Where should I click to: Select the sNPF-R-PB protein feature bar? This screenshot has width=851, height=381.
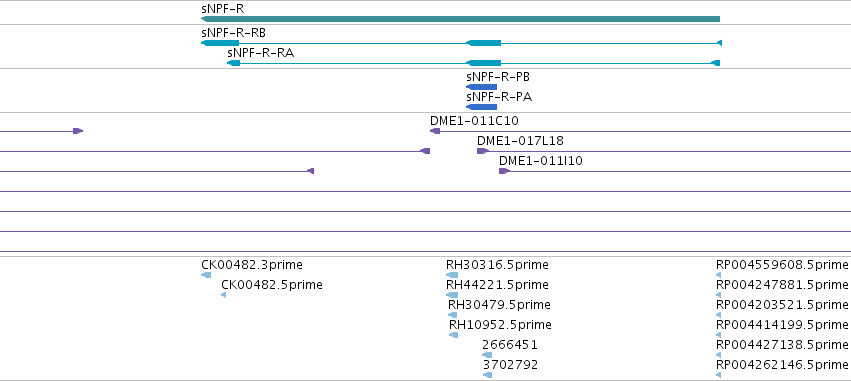pyautogui.click(x=481, y=87)
